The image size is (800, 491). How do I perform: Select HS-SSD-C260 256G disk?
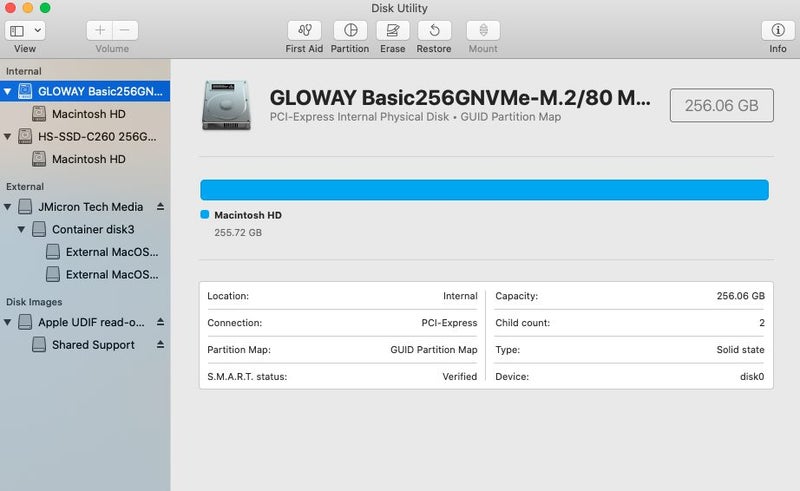[85, 137]
